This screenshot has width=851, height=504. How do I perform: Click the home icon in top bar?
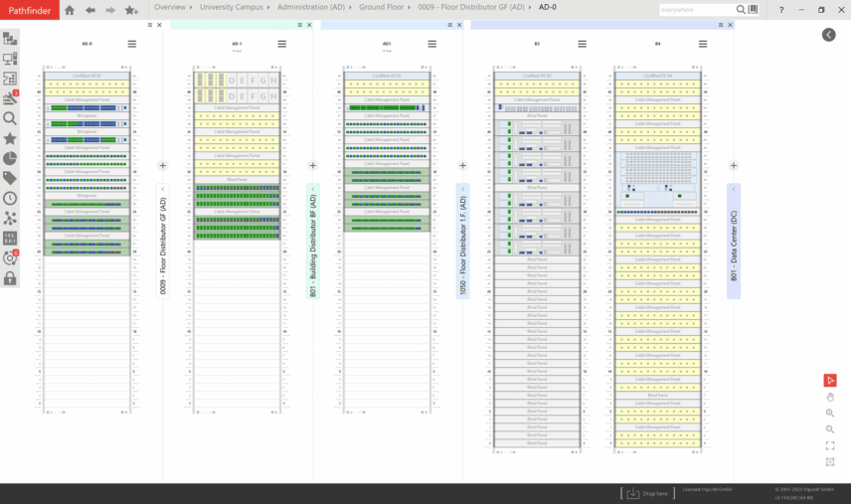[70, 10]
